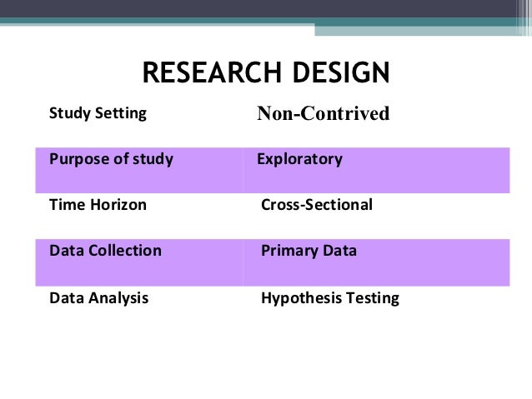Select the RESEARCH DESIGN slide title

click(x=266, y=72)
